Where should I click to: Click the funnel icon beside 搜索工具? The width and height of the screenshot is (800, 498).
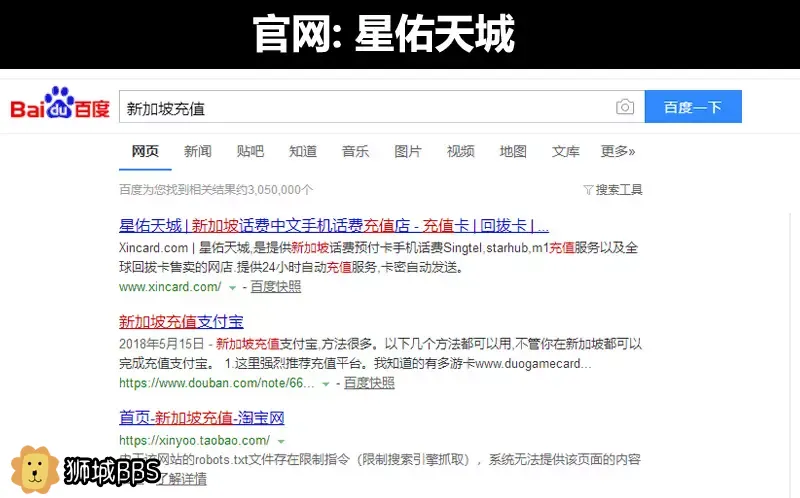pos(588,190)
